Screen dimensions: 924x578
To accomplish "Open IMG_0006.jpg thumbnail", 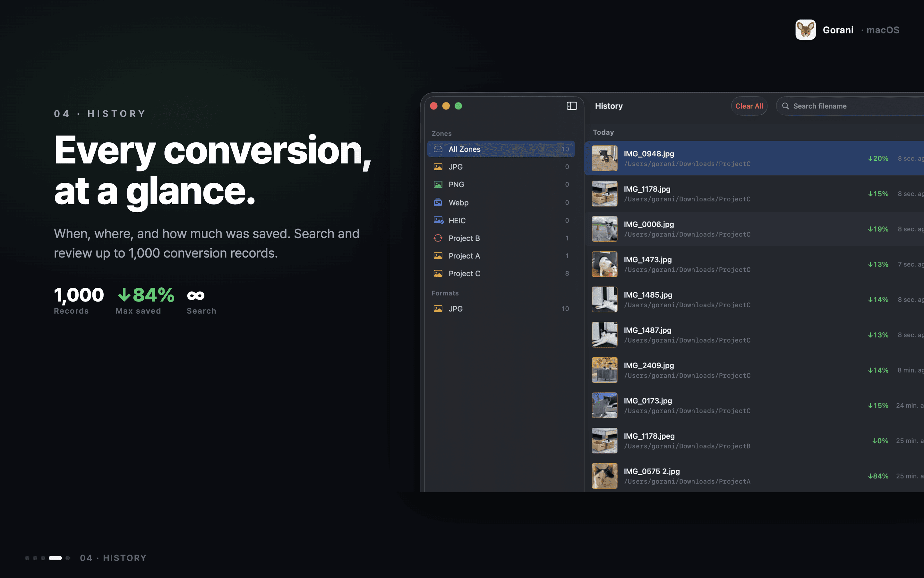I will point(604,229).
